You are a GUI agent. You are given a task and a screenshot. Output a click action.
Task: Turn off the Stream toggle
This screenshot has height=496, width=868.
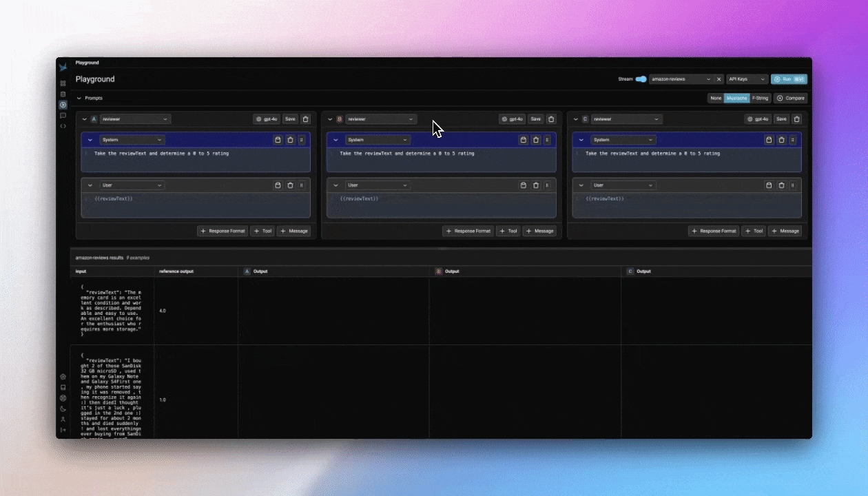(641, 79)
